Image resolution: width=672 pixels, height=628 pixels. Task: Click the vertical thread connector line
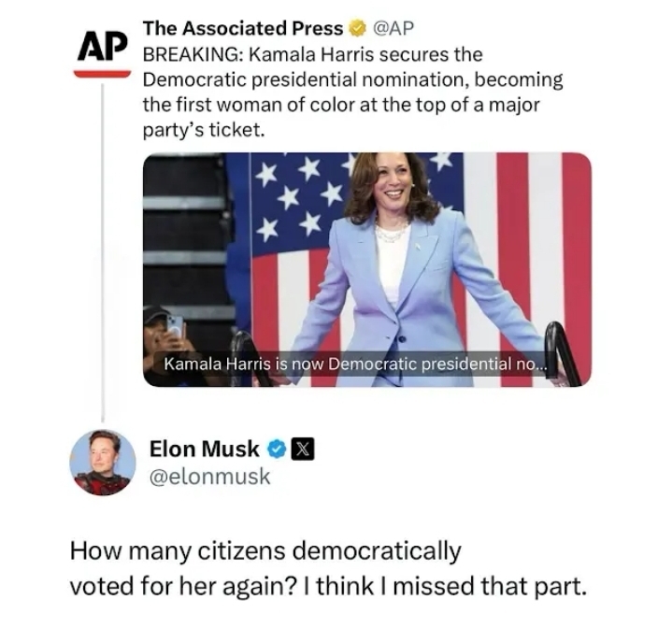(x=103, y=252)
